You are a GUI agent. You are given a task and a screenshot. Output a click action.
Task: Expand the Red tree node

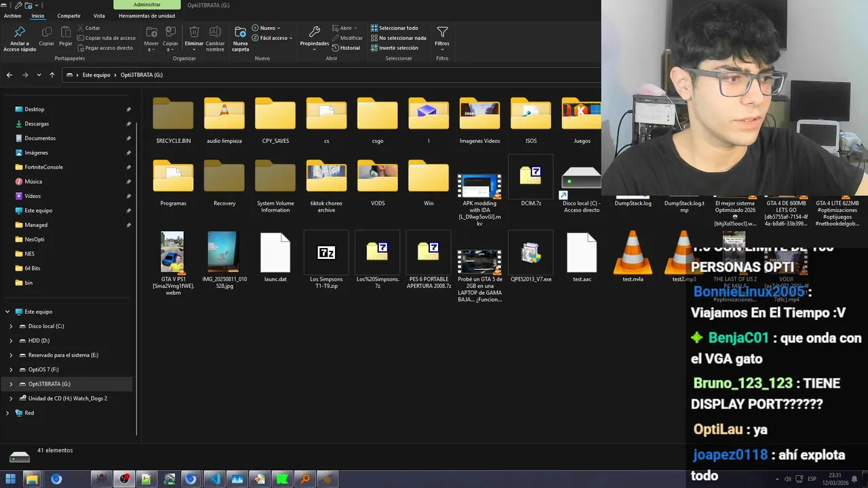(x=7, y=413)
